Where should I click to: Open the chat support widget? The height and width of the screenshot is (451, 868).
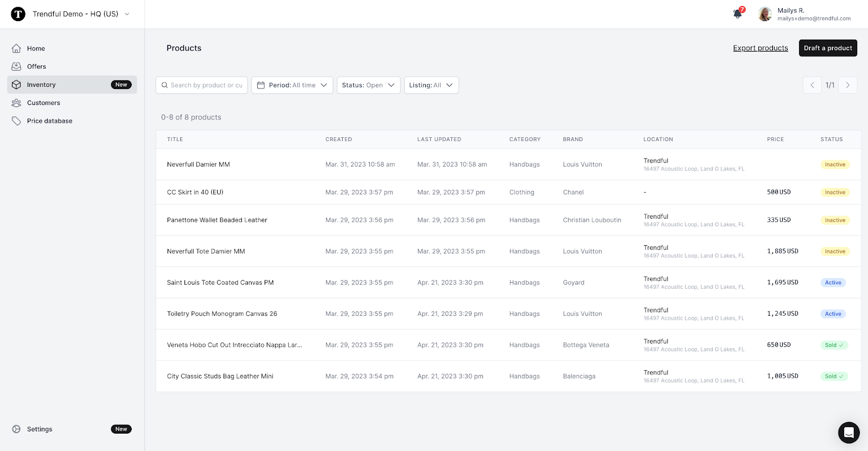pos(848,433)
